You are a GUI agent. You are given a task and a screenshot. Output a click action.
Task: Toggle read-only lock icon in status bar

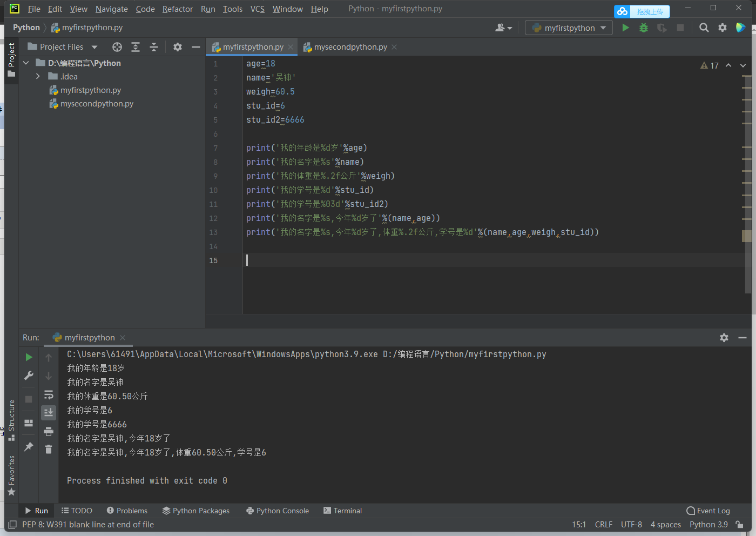(x=740, y=525)
